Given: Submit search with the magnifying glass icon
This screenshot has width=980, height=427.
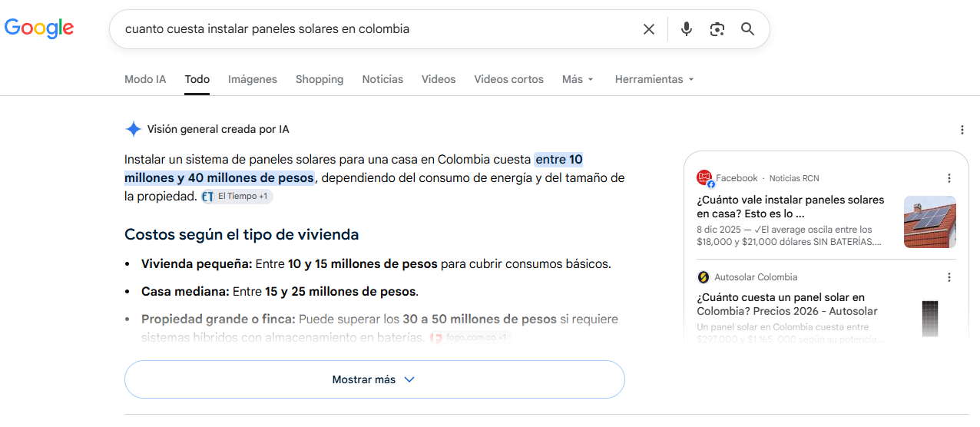Looking at the screenshot, I should click(x=747, y=29).
